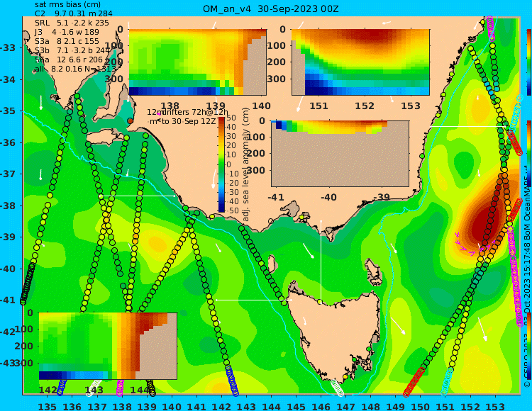
Task: Open the depth section inset spanning 138 to 140
Action: (197, 62)
